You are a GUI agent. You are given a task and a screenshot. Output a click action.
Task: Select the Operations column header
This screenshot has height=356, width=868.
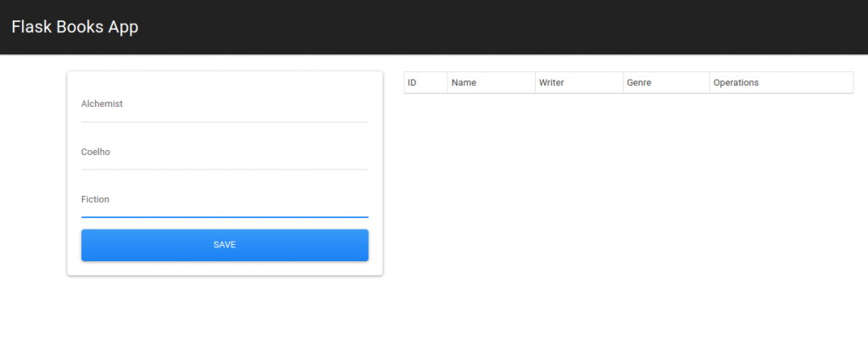click(x=781, y=82)
